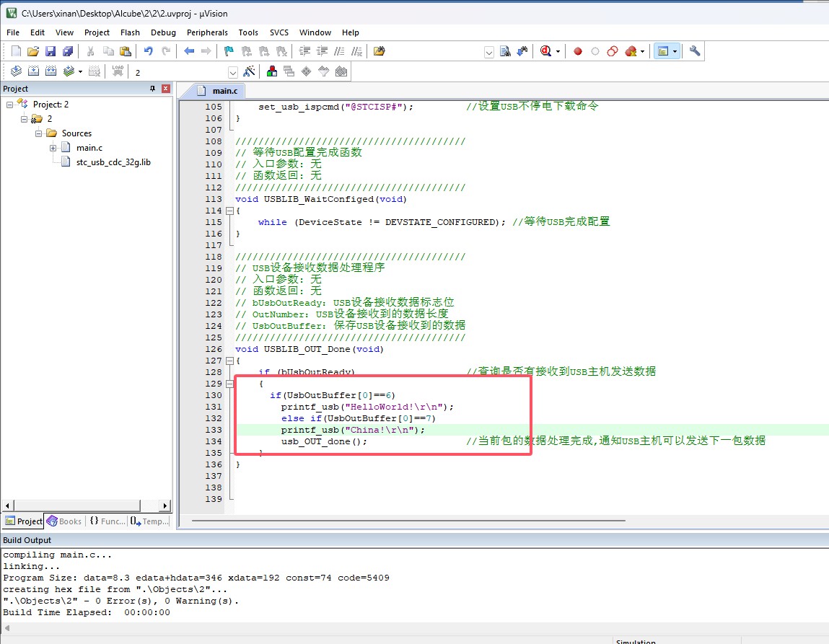Collapse the 'Project: 2' tree node

pyautogui.click(x=9, y=105)
